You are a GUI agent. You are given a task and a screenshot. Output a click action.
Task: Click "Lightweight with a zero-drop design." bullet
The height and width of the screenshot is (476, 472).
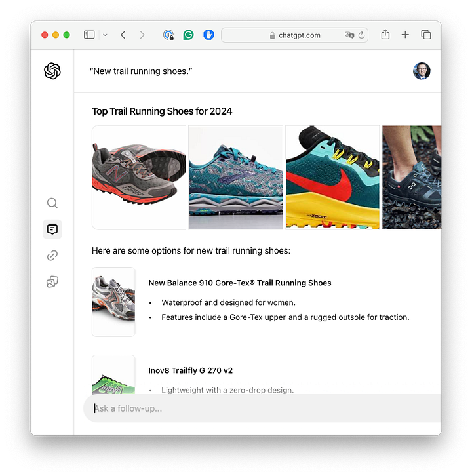(x=227, y=390)
